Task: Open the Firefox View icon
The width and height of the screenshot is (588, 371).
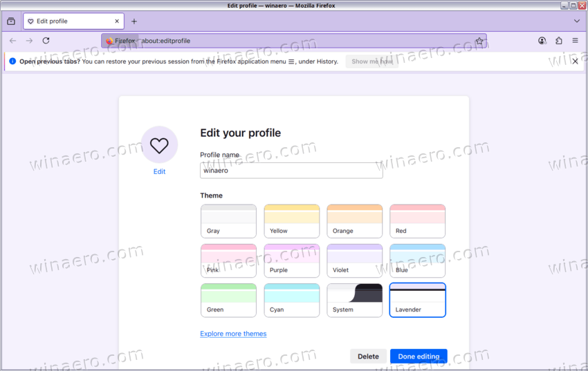Action: [x=11, y=21]
